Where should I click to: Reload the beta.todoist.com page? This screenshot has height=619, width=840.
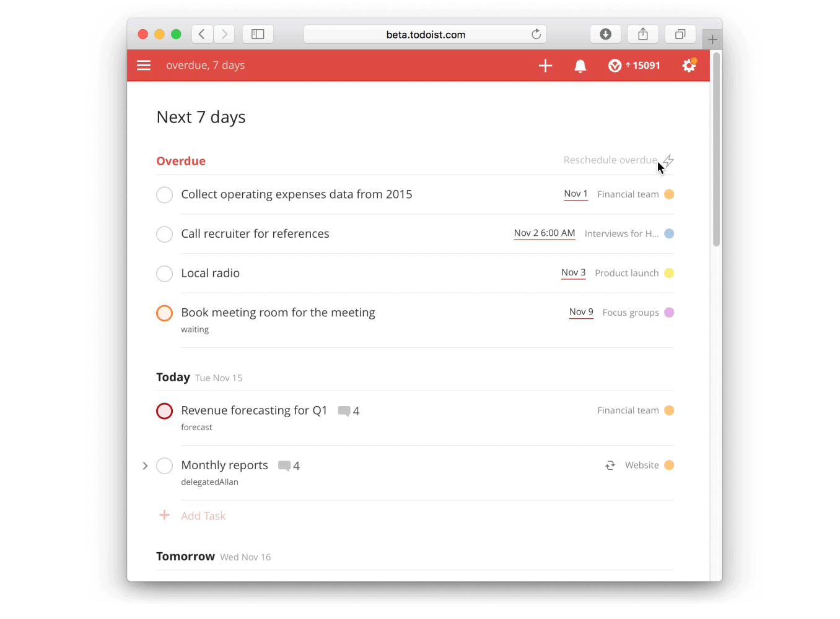tap(536, 34)
